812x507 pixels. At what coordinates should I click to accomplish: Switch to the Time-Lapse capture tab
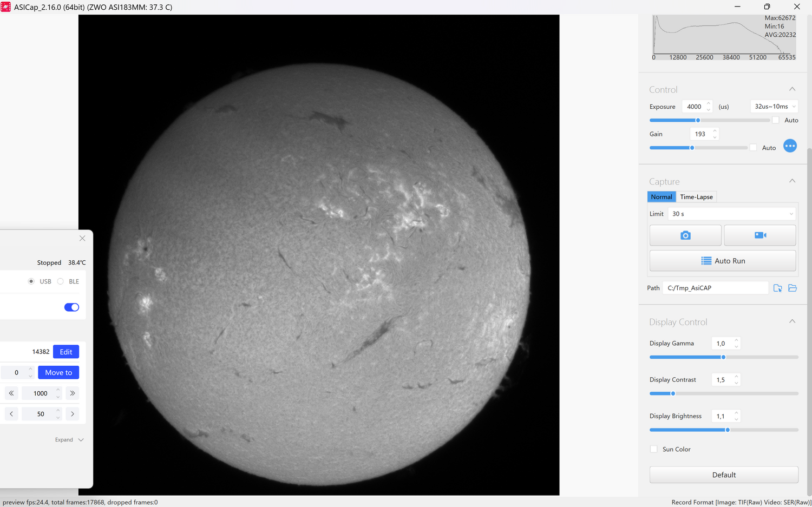point(696,197)
